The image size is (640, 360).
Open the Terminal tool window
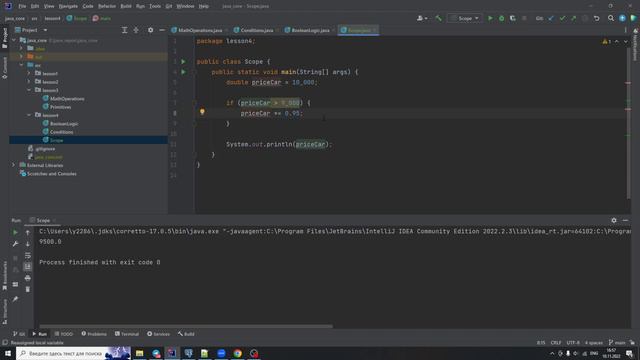click(x=127, y=334)
